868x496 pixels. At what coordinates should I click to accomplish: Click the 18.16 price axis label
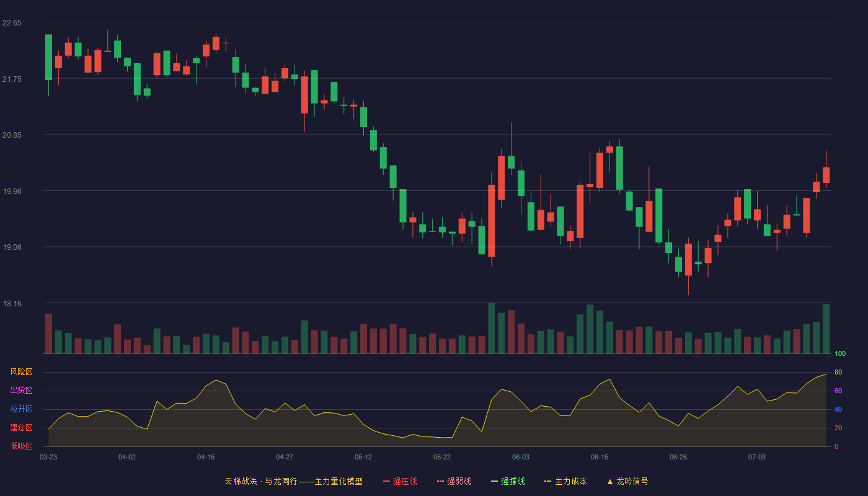pos(12,304)
